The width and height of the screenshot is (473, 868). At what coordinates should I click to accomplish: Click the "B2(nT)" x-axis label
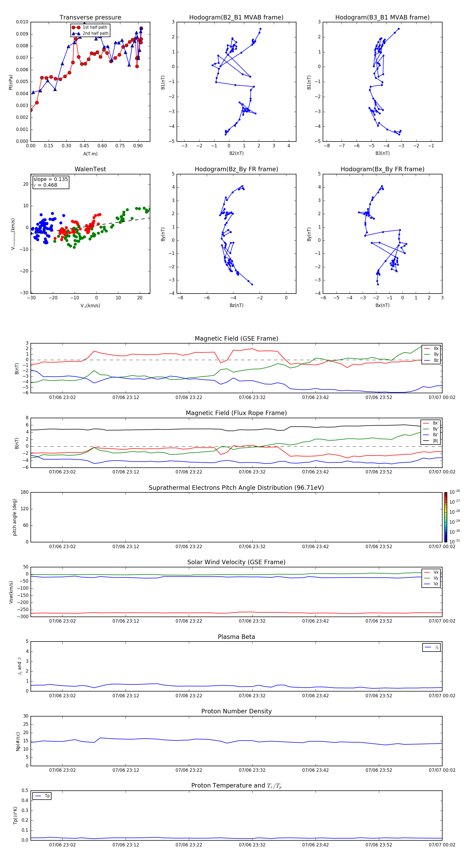click(236, 153)
